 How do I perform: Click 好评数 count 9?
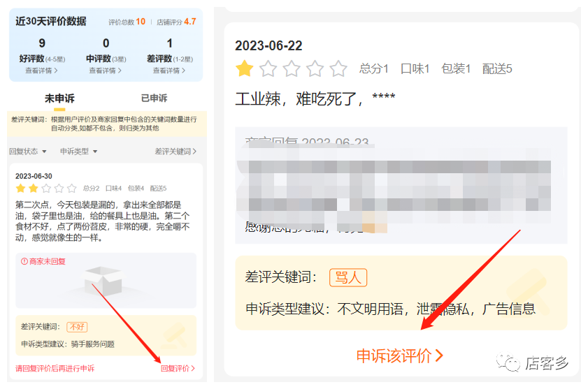(42, 43)
